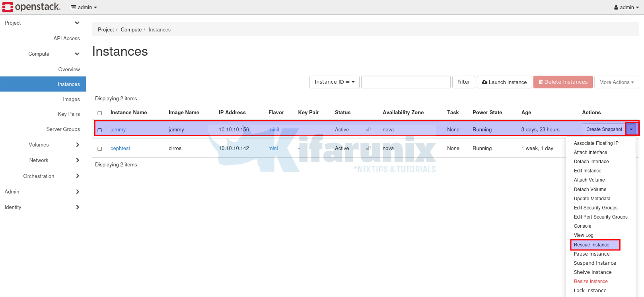The width and height of the screenshot is (644, 297).
Task: Expand the Network sidebar section
Action: click(43, 160)
